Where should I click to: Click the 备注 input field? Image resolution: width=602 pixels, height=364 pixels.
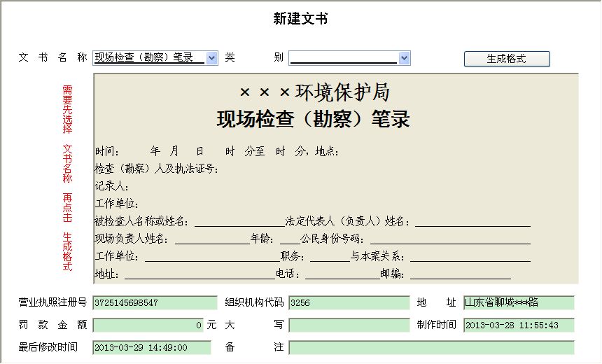tap(431, 347)
